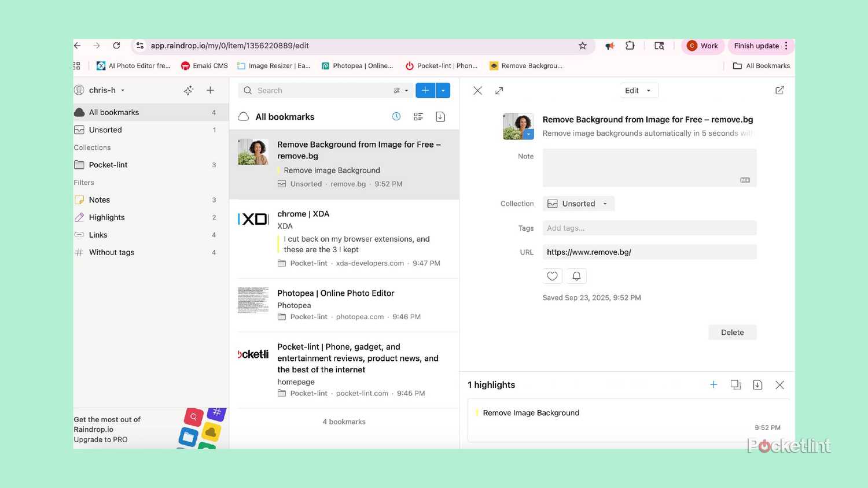Click the Add tags input field
The height and width of the screenshot is (488, 868).
click(x=649, y=228)
